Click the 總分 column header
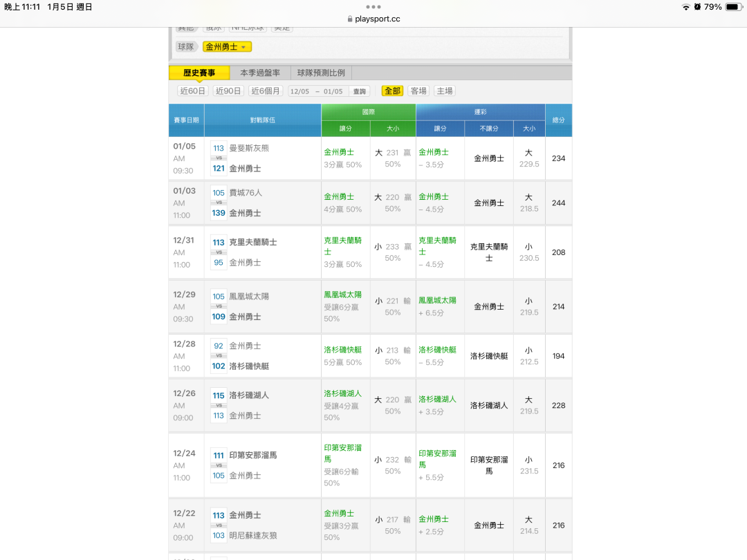The width and height of the screenshot is (747, 560). tap(558, 120)
